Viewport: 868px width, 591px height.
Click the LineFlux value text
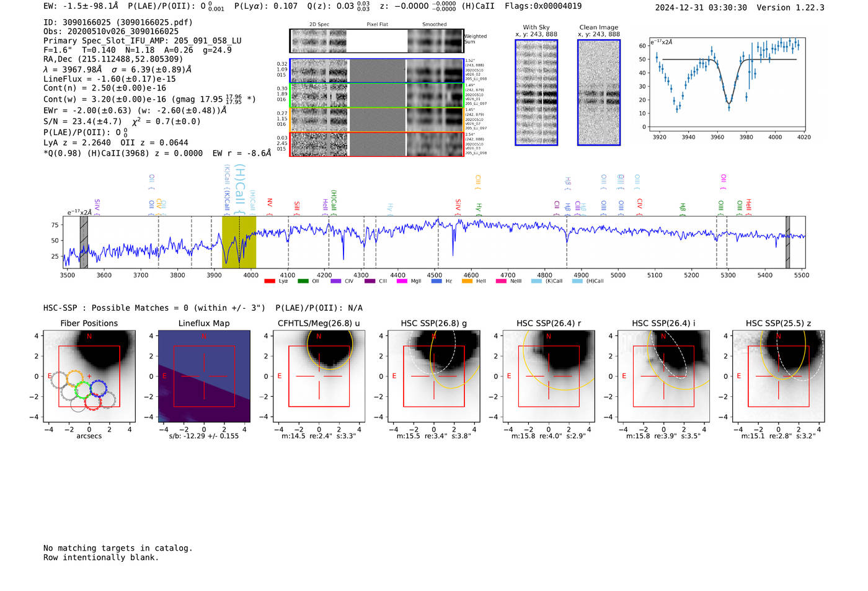click(x=110, y=79)
